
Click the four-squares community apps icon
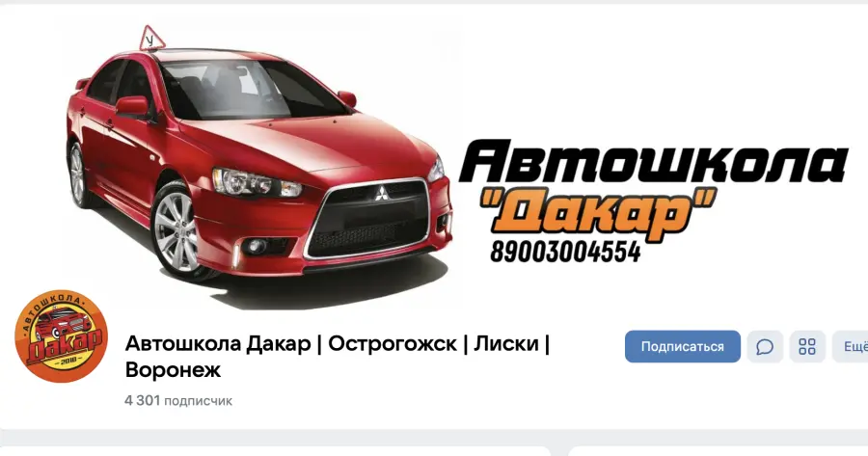point(807,347)
